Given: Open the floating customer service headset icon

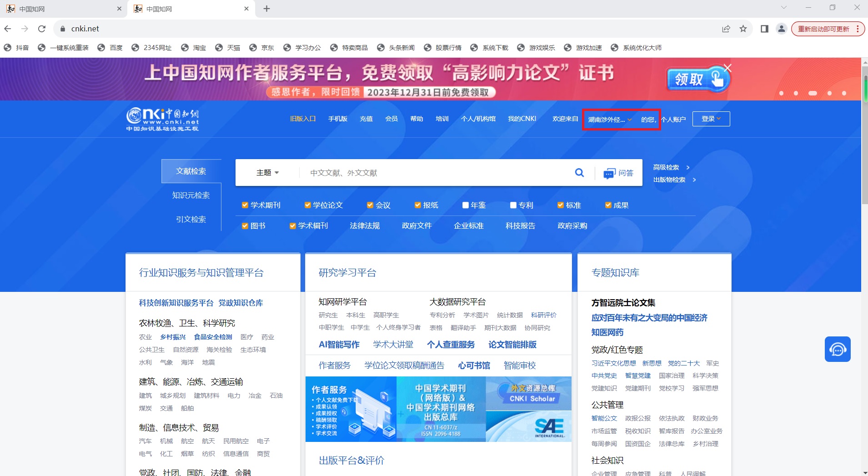Looking at the screenshot, I should 838,349.
